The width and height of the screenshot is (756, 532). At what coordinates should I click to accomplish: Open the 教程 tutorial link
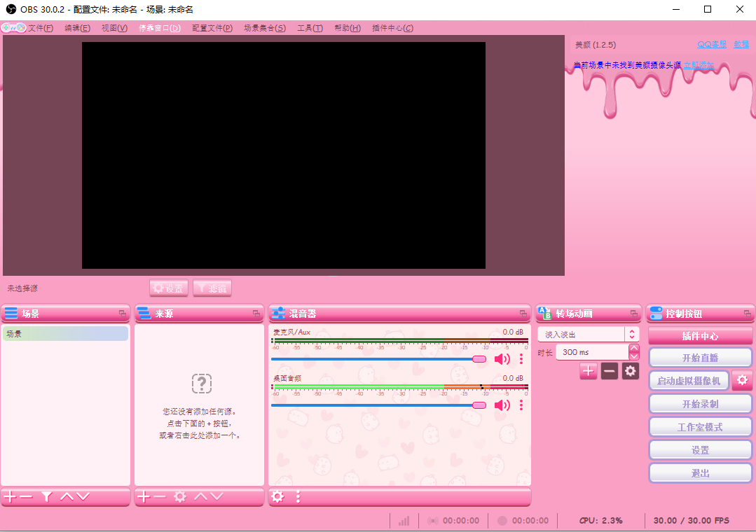click(741, 44)
